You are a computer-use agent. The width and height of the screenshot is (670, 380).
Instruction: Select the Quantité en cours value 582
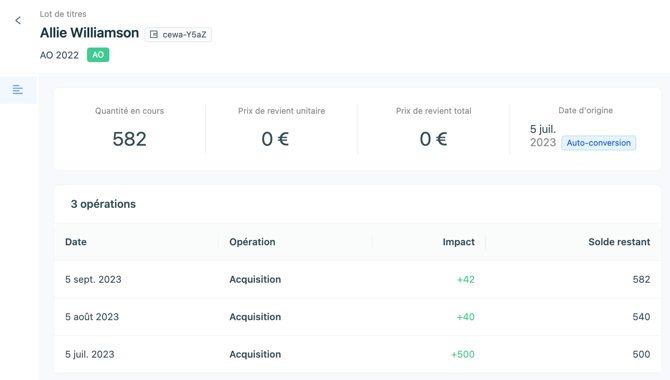129,139
